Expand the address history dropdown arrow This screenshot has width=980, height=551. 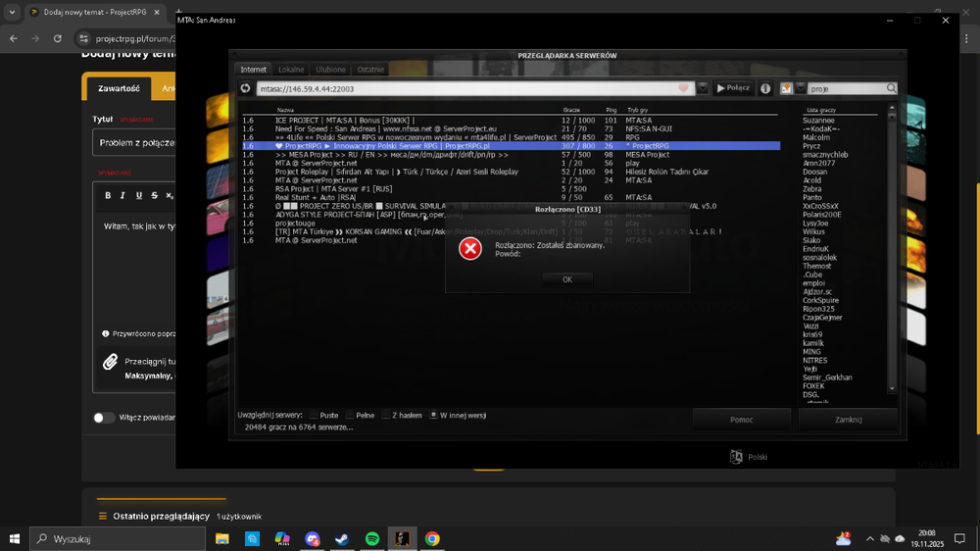(x=703, y=88)
